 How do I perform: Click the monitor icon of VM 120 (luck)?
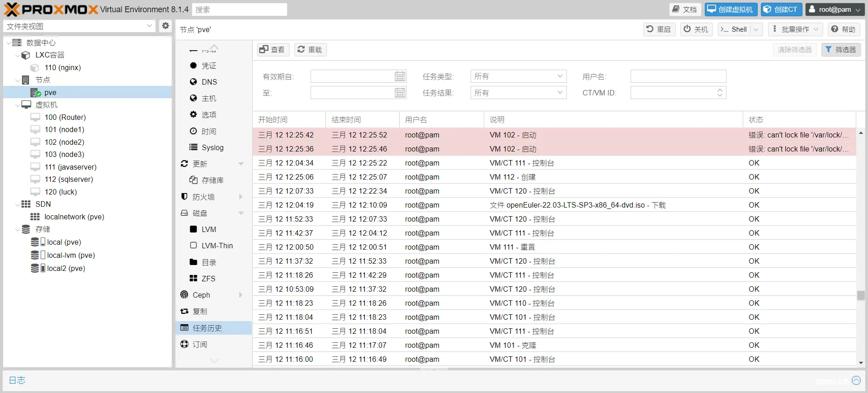tap(35, 192)
